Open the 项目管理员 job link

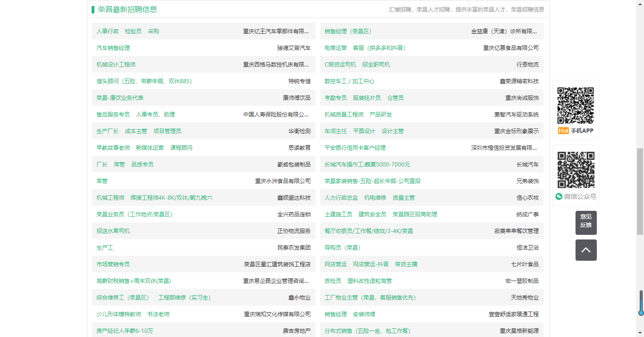coord(167,131)
